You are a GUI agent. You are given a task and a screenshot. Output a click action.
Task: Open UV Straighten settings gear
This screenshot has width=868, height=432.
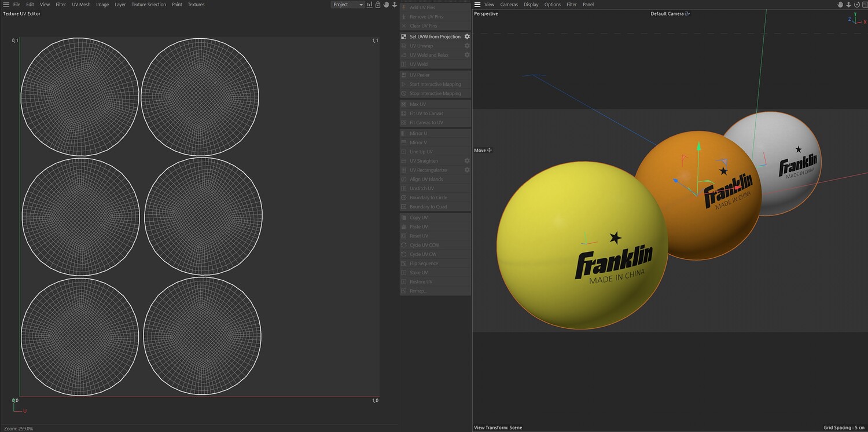tap(467, 161)
